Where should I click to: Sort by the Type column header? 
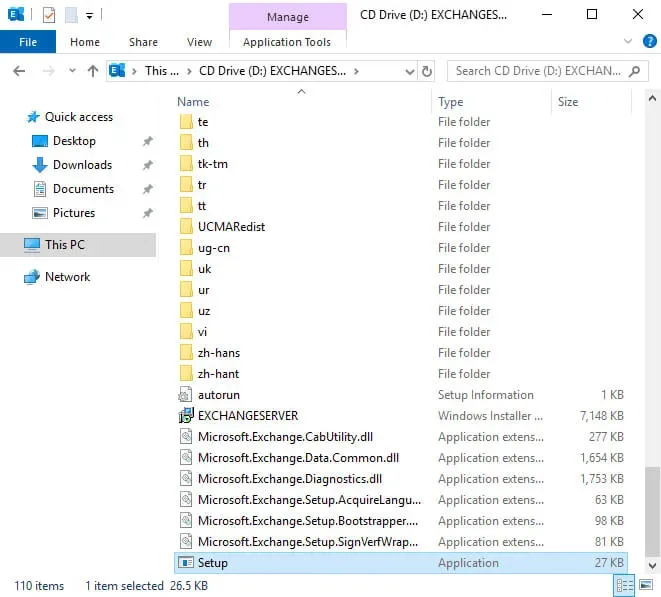tap(451, 102)
